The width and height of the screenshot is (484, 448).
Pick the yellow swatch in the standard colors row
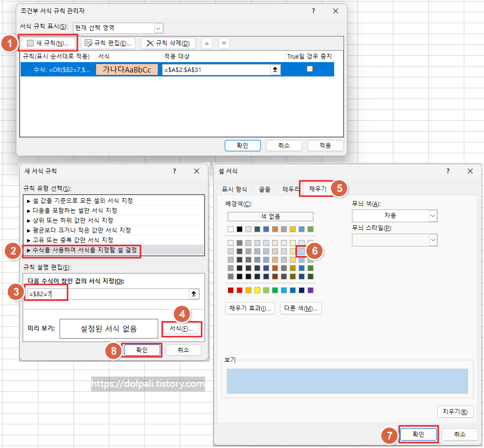(x=257, y=290)
